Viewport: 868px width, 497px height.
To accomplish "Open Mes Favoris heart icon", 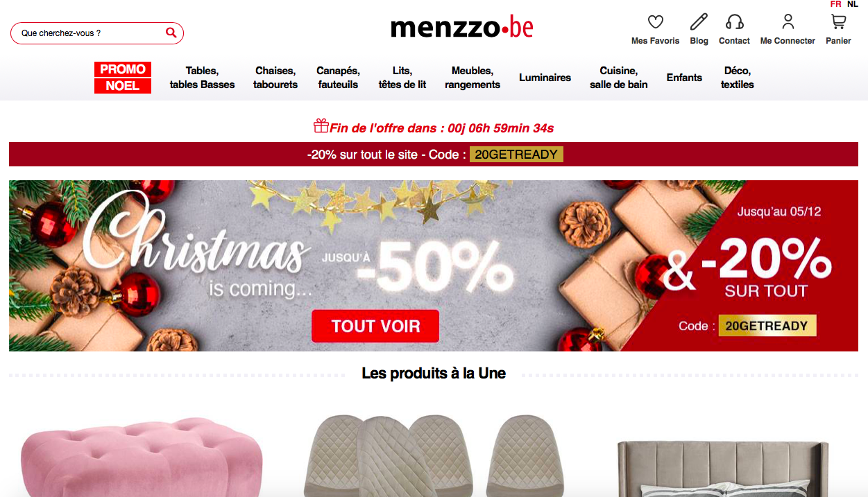I will click(655, 21).
